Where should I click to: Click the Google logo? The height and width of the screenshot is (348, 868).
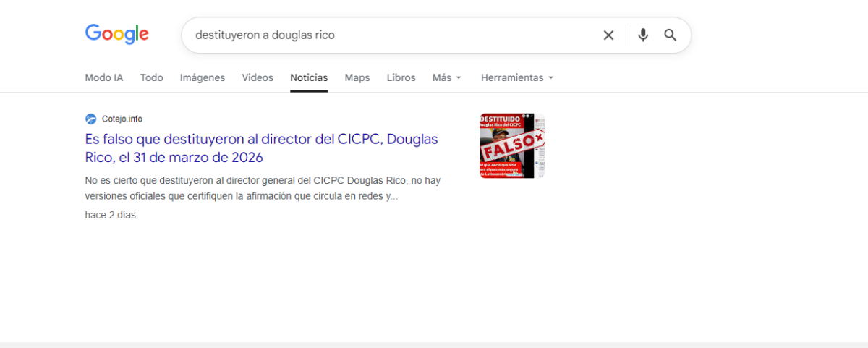(x=117, y=34)
